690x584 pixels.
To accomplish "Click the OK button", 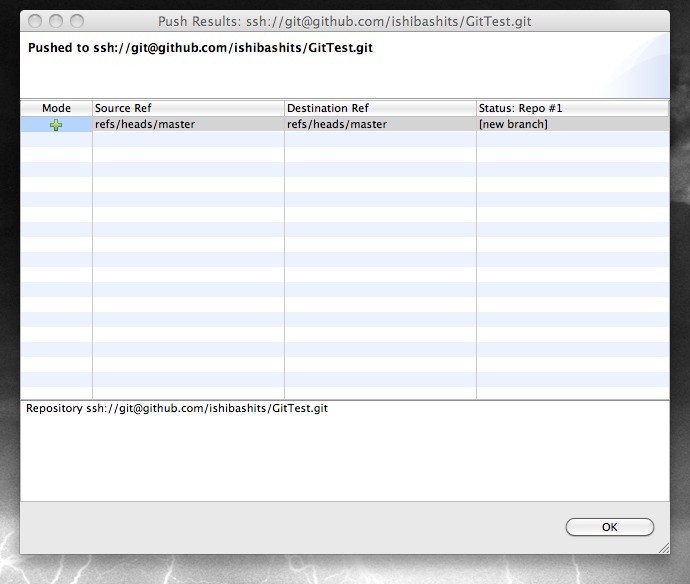I will pos(609,527).
